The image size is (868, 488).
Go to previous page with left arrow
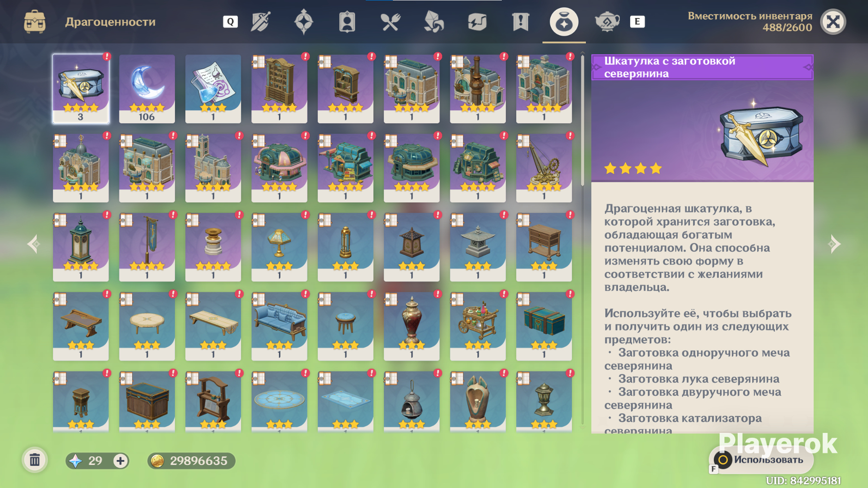click(34, 244)
